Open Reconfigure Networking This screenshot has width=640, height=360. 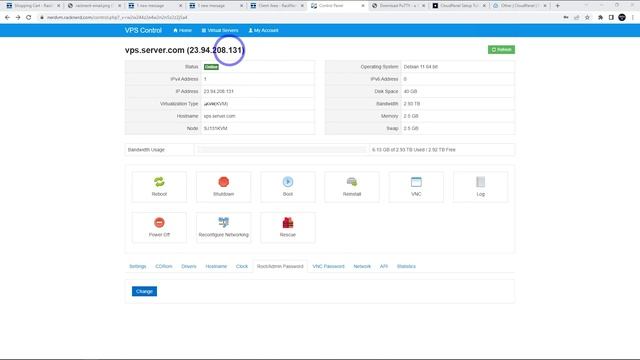tap(223, 227)
